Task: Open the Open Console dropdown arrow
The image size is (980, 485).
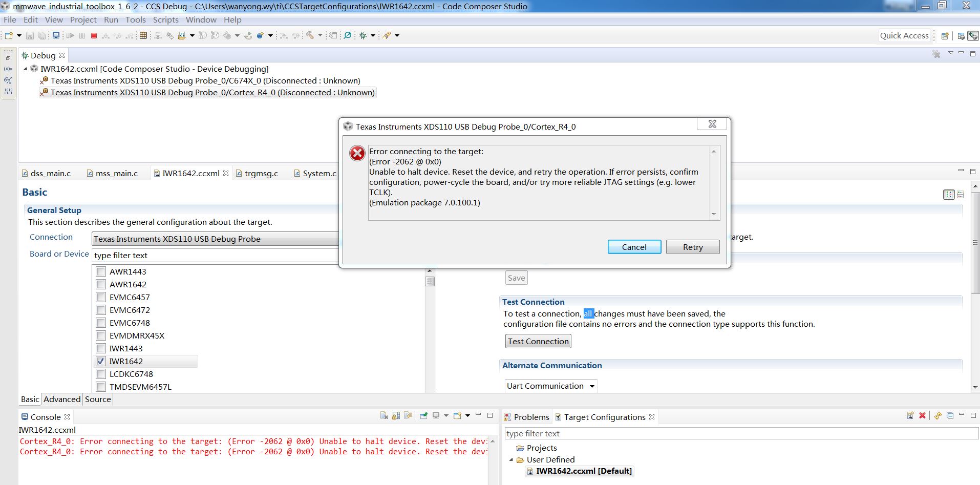Action: coord(467,416)
